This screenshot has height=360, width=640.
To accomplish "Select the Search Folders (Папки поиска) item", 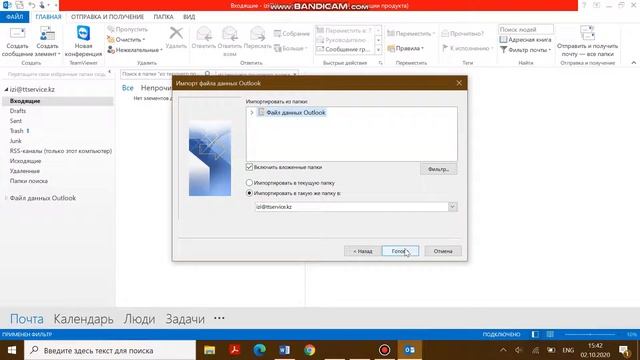I will 29,181.
